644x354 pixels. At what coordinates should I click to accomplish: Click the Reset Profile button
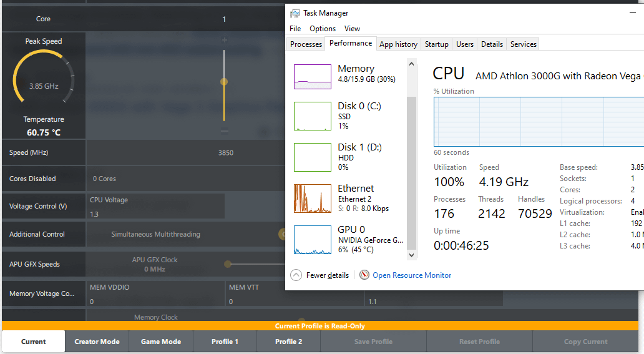tap(479, 342)
